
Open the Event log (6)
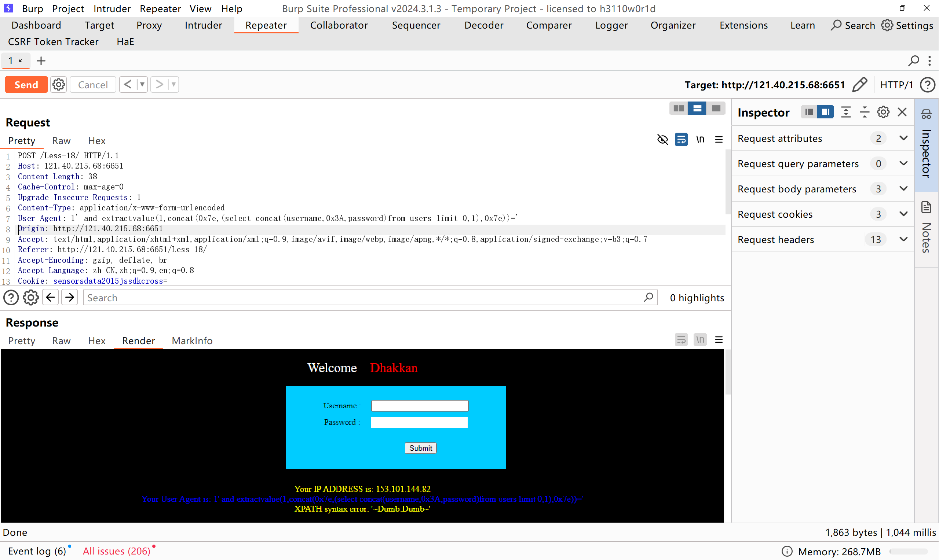pos(37,551)
